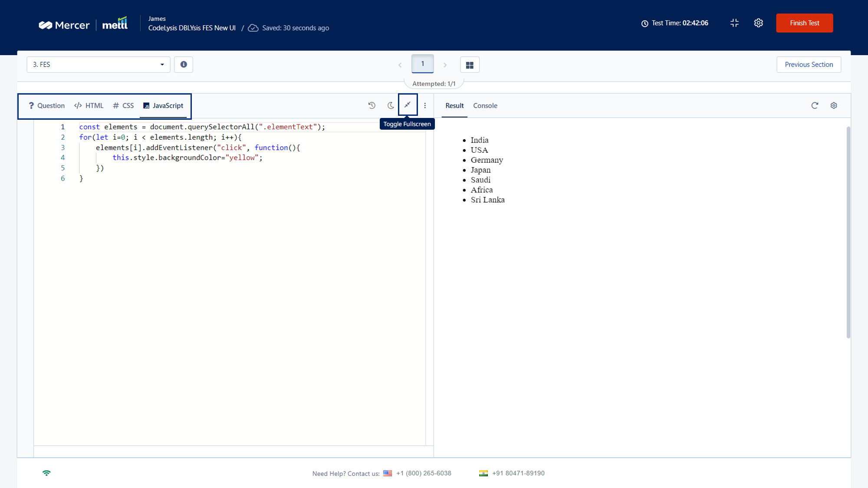Open editor more options kebab menu
The image size is (868, 488).
[425, 105]
